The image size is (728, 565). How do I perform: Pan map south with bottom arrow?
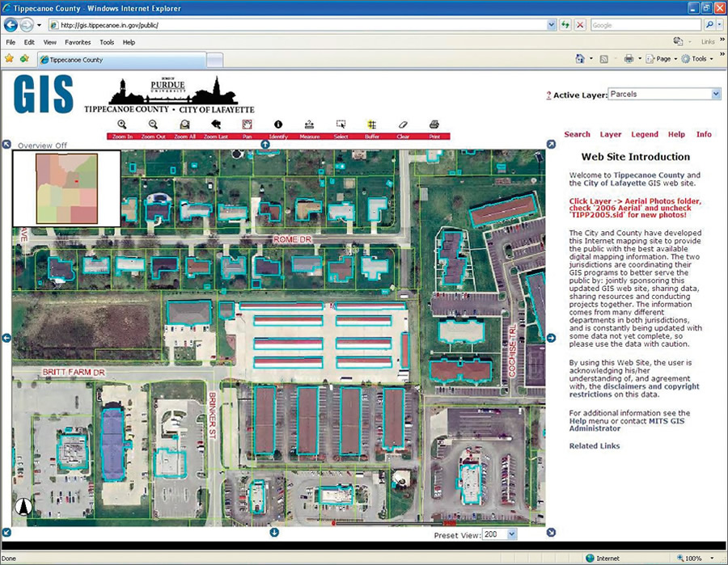[274, 533]
